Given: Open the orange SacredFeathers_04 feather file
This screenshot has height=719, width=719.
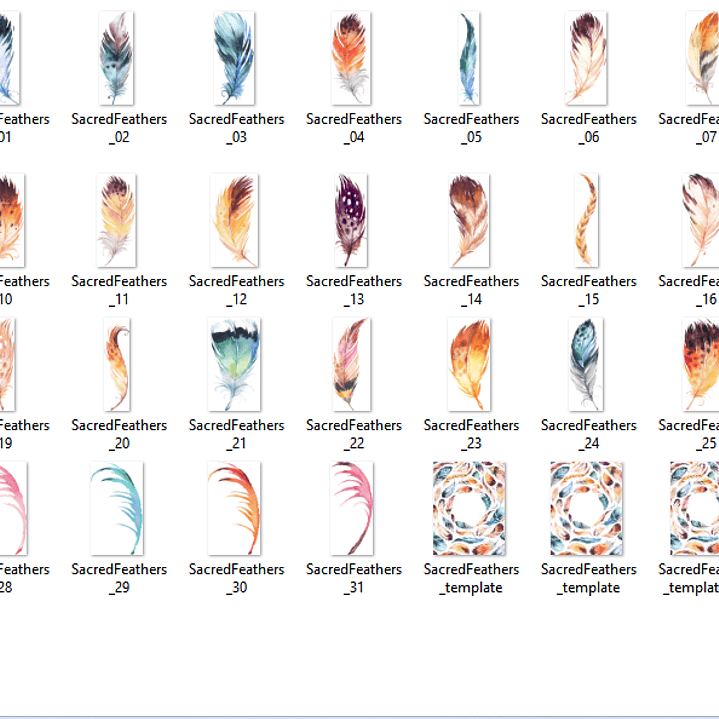Looking at the screenshot, I should [x=352, y=58].
